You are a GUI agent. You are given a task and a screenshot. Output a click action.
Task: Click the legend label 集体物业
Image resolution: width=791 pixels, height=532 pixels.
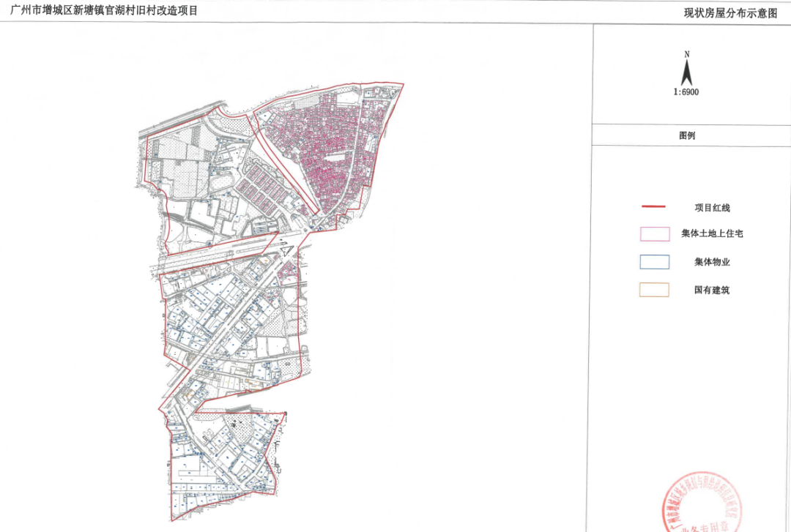pos(712,262)
